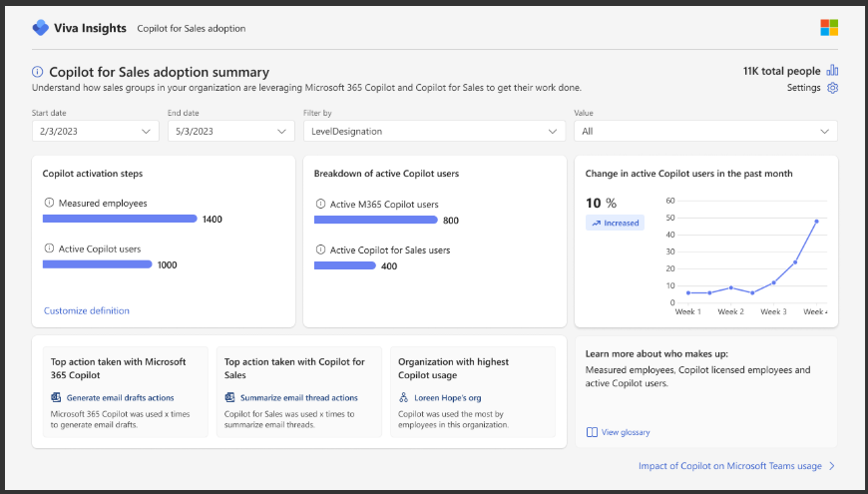This screenshot has height=494, width=868.
Task: Expand the Filter by LevelDesignation dropdown
Action: 435,132
